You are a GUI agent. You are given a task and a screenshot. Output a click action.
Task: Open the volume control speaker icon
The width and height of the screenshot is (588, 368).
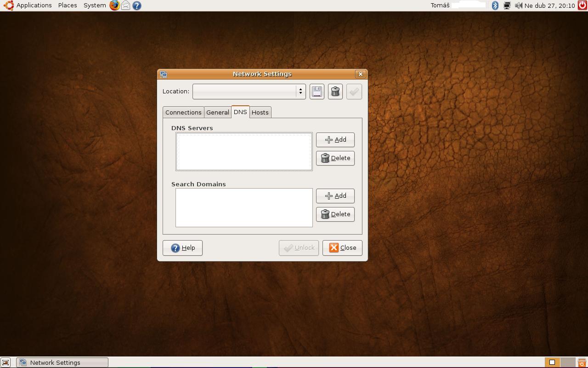pos(518,6)
